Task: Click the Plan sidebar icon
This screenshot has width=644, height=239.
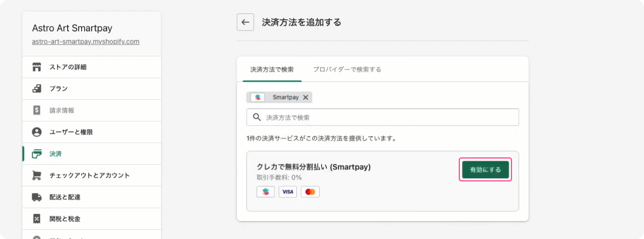Action: pos(36,89)
